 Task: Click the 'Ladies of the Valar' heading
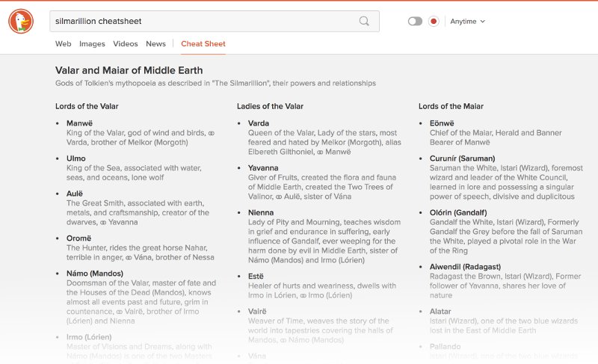pyautogui.click(x=270, y=106)
